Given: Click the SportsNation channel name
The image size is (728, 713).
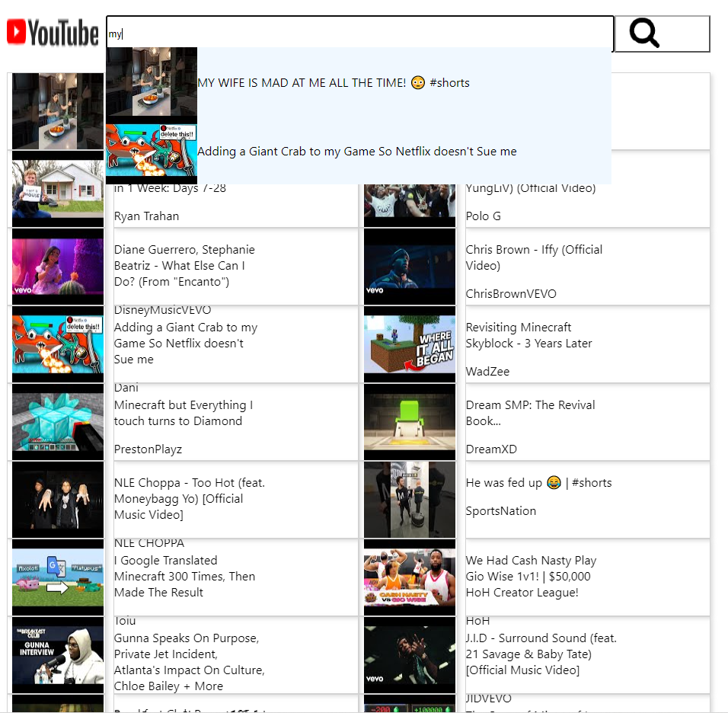Looking at the screenshot, I should [501, 511].
